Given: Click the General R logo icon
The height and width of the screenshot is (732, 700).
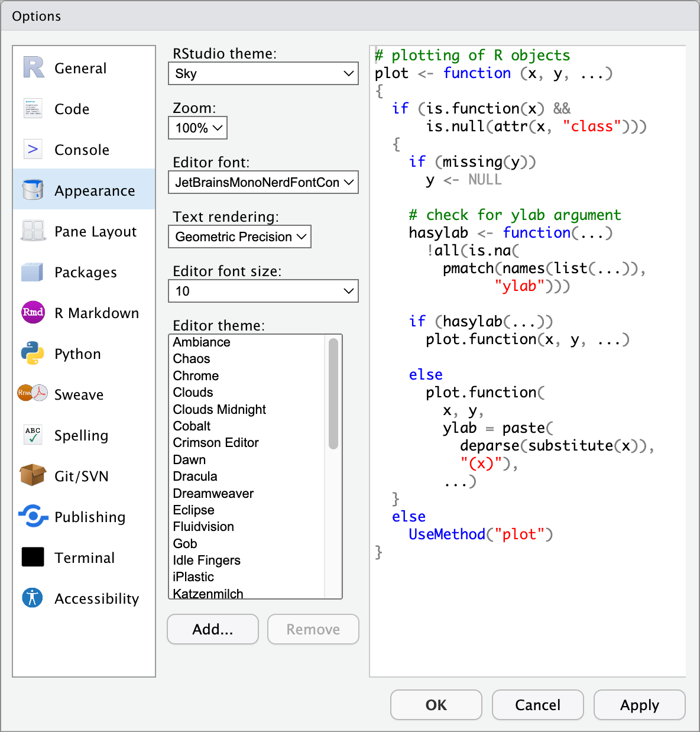Looking at the screenshot, I should coord(33,67).
